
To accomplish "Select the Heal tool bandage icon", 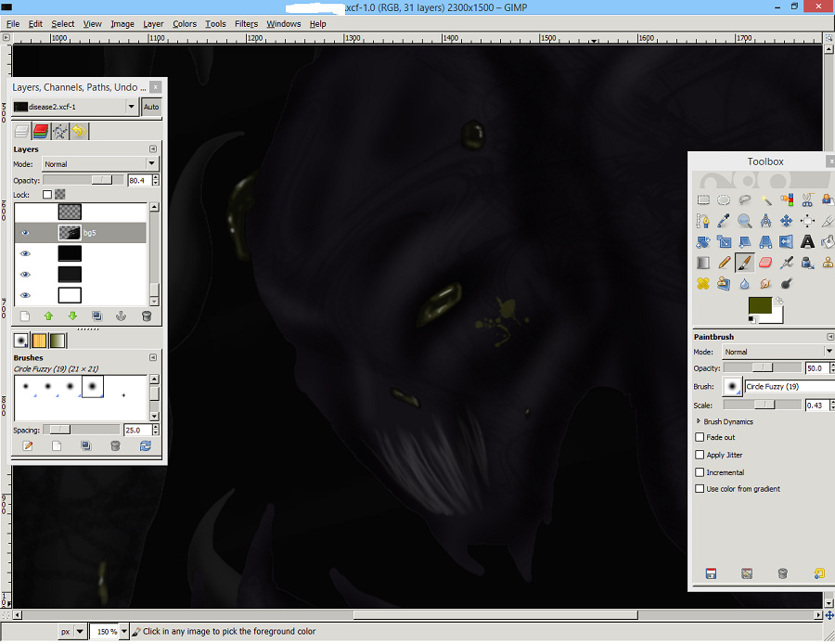I will coord(704,284).
